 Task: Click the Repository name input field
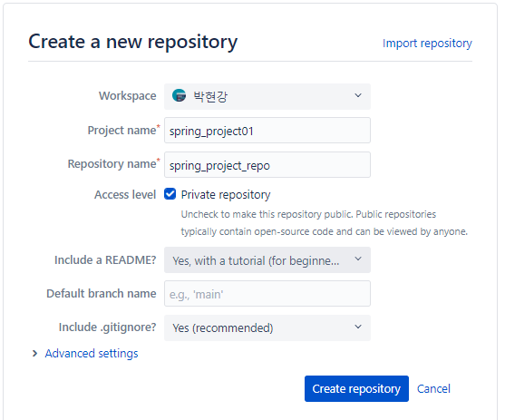[267, 165]
